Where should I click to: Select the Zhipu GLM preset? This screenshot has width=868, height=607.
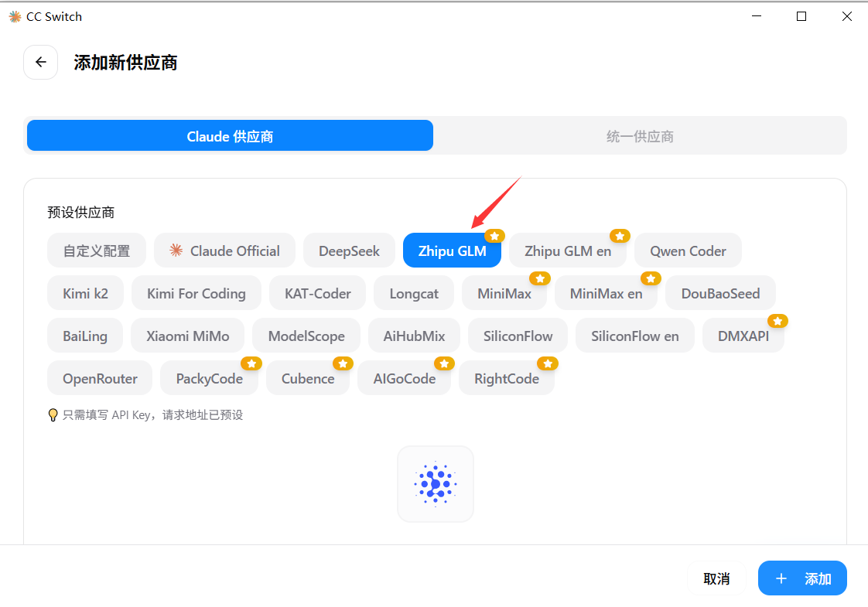tap(453, 251)
